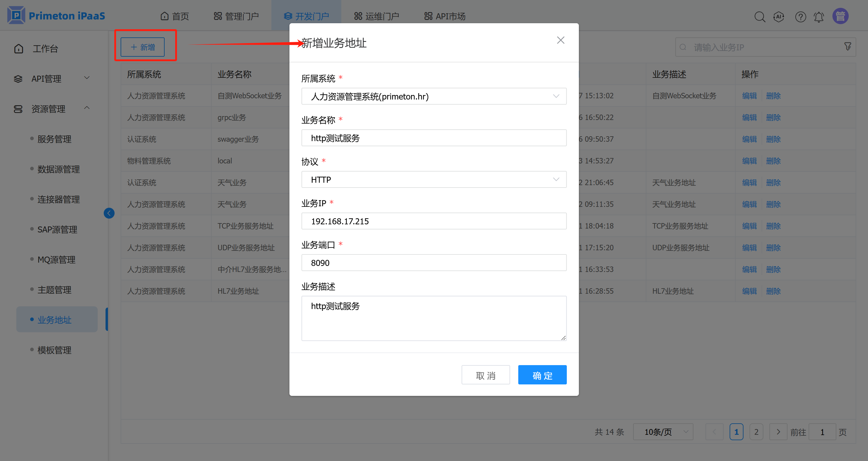Open the AI assistant icon
The width and height of the screenshot is (868, 461).
click(779, 17)
